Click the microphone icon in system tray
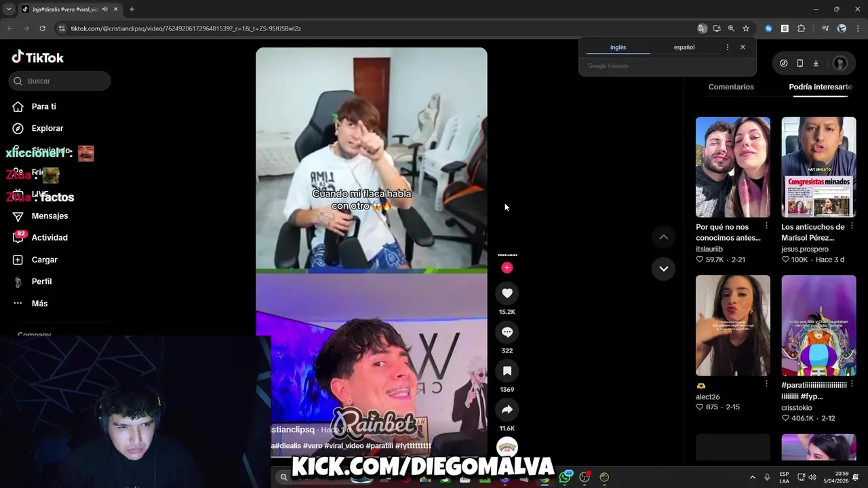 coord(767,477)
